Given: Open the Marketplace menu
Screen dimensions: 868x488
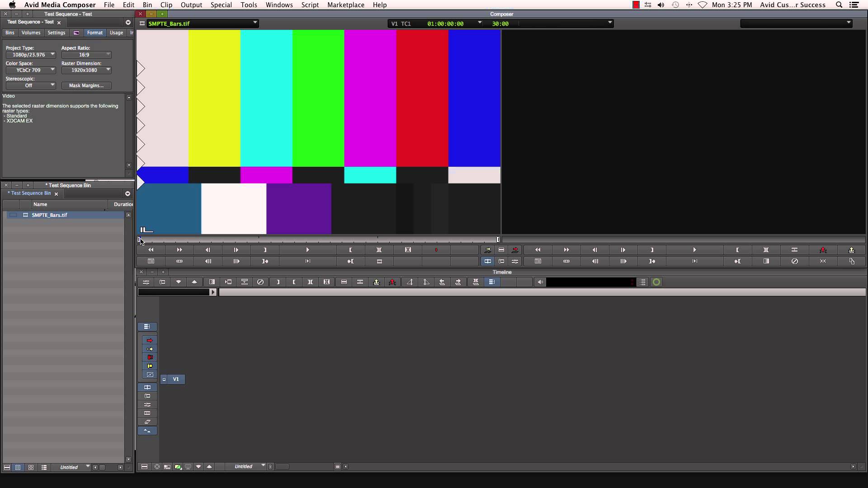Looking at the screenshot, I should [x=346, y=5].
